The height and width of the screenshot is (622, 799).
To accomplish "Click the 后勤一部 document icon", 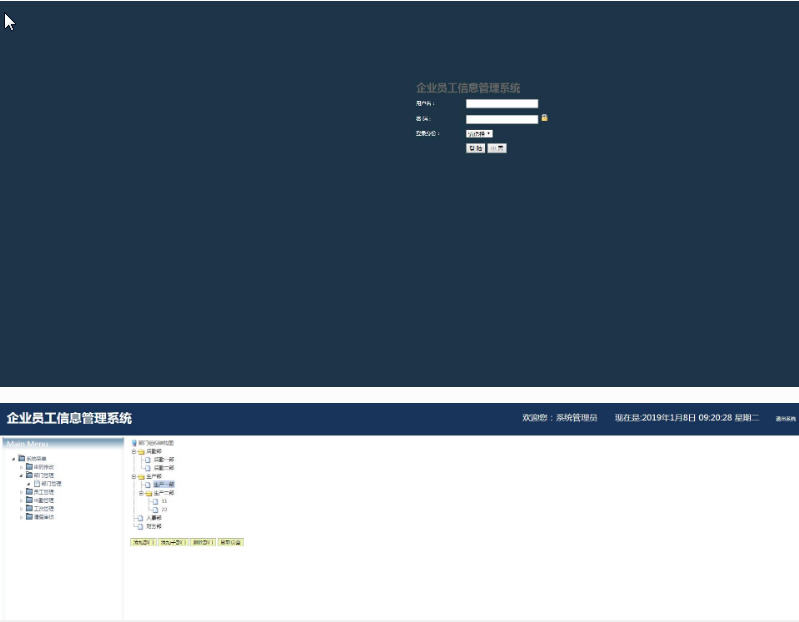I will [148, 459].
